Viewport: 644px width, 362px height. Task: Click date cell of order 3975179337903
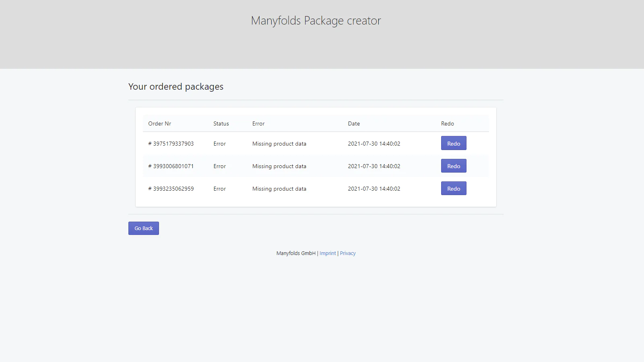pyautogui.click(x=374, y=144)
